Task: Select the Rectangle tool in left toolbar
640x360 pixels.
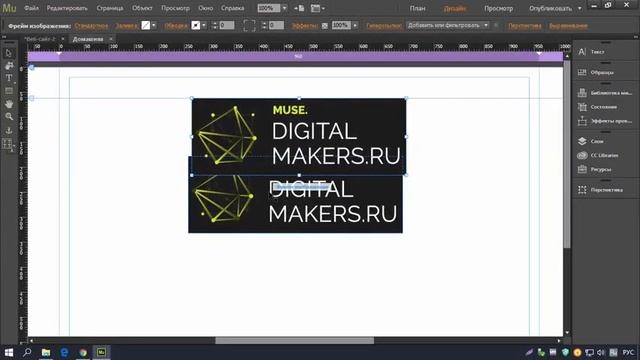Action: click(9, 91)
